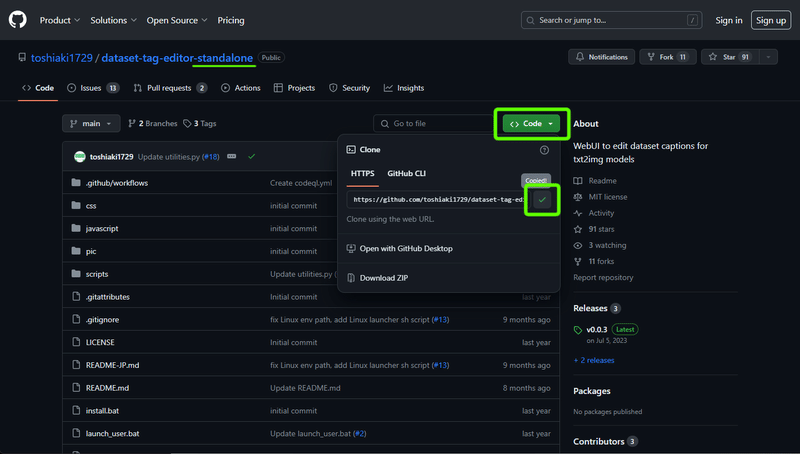Expand the commit message ellipsis button
Image resolution: width=800 pixels, height=454 pixels.
(232, 156)
